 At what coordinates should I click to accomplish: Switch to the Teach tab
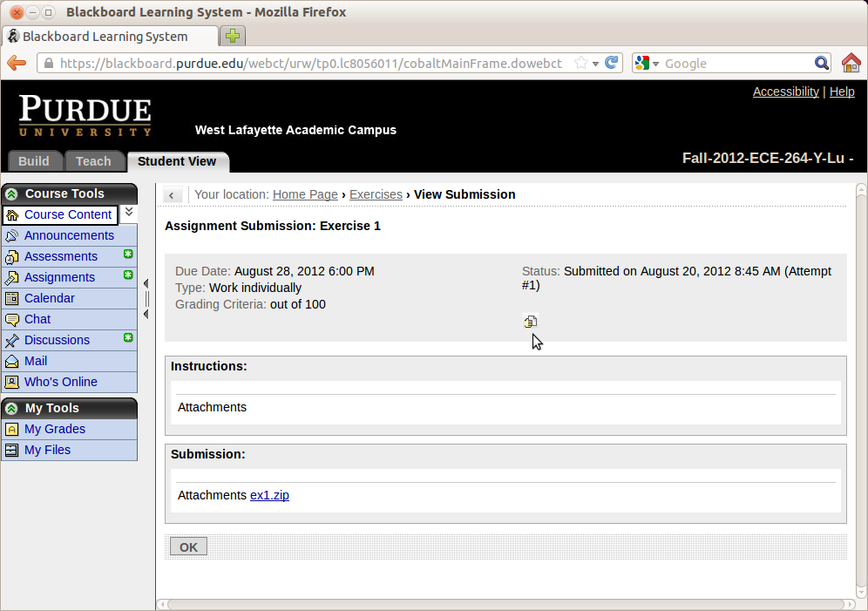93,161
